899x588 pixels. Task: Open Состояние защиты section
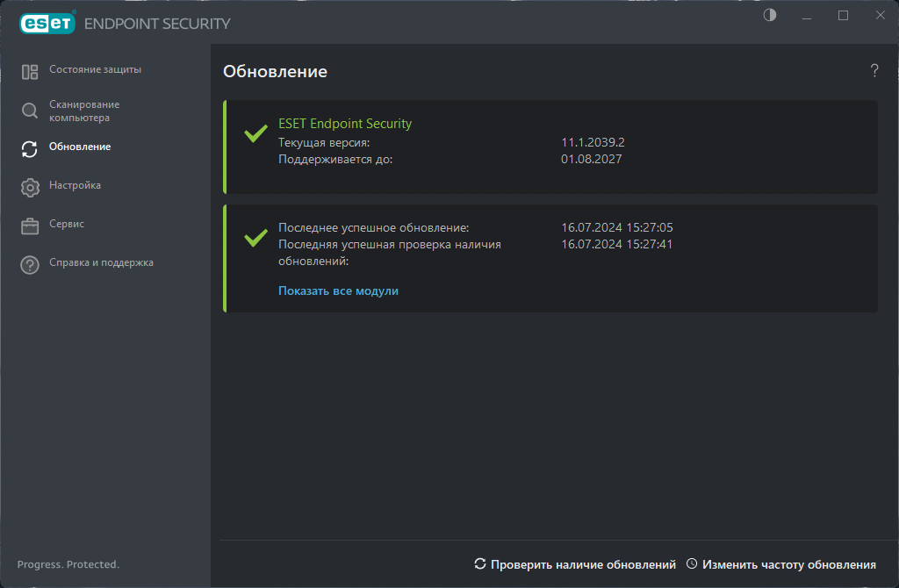pos(95,69)
